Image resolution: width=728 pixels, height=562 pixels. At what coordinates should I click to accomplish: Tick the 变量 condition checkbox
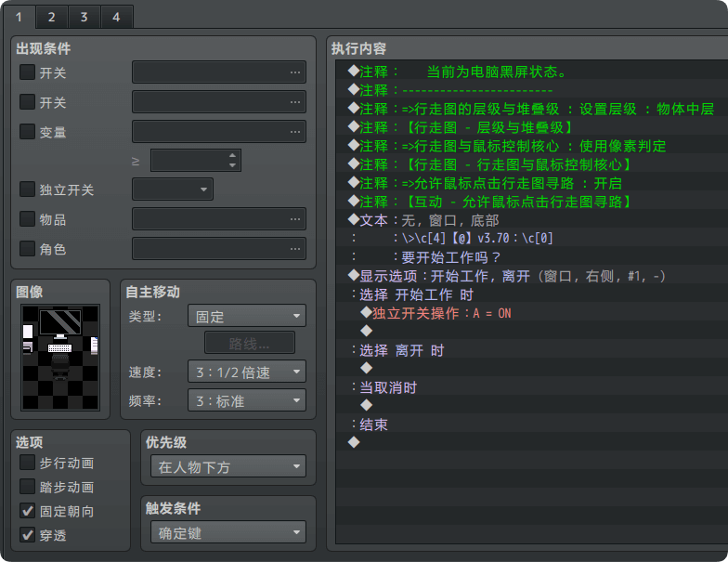tap(27, 132)
